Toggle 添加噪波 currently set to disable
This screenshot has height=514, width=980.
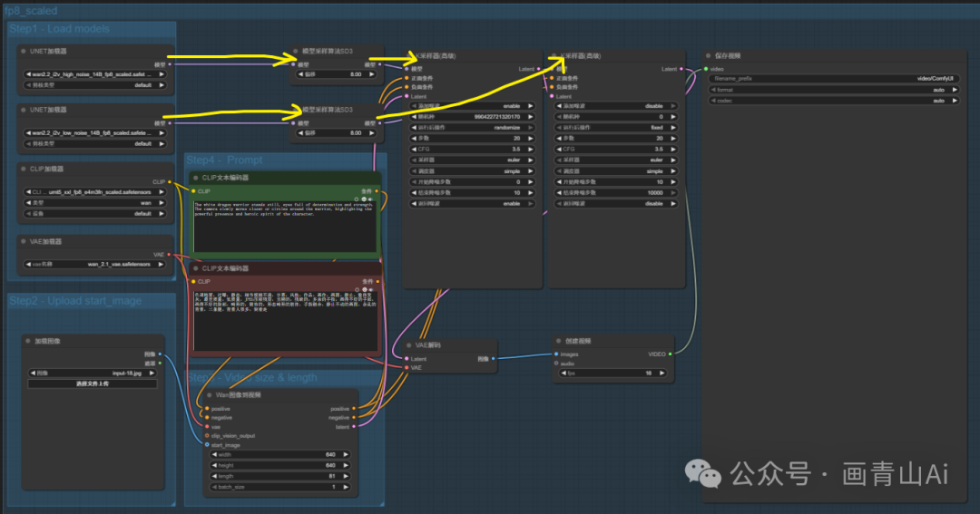click(616, 106)
